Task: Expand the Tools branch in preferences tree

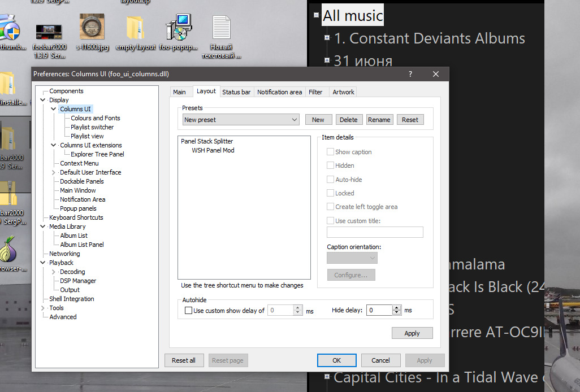Action: click(x=43, y=308)
